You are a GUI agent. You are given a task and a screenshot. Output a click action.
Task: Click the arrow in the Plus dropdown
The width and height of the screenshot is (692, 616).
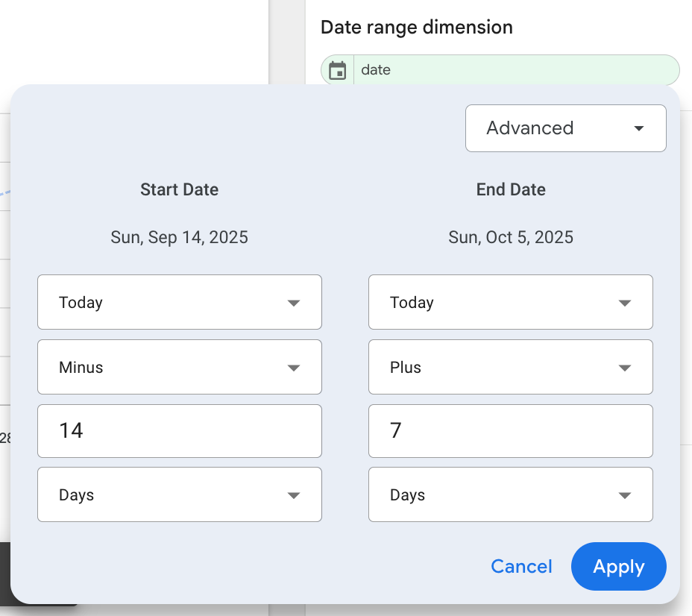(x=625, y=368)
